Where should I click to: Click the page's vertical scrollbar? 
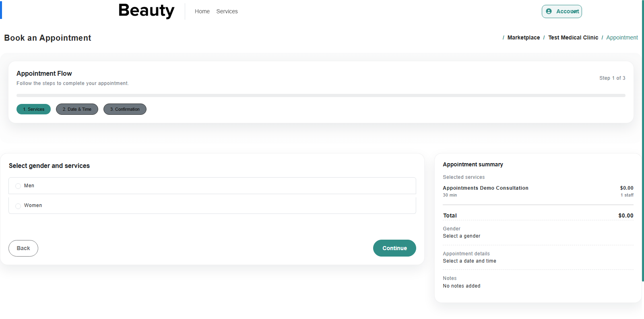click(642, 141)
